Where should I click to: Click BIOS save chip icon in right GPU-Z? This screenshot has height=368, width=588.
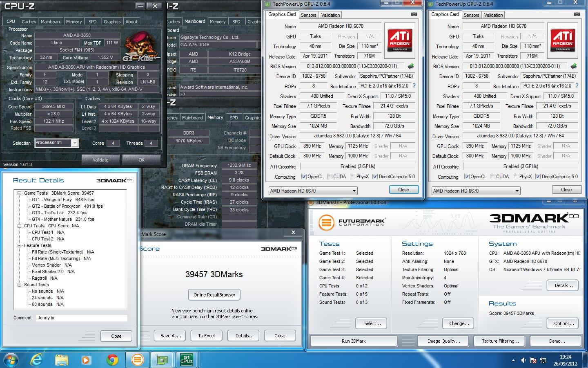tap(574, 66)
